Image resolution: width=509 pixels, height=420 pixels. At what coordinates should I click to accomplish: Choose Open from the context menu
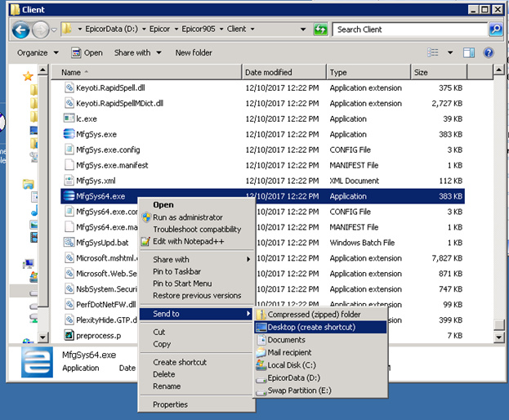point(196,205)
